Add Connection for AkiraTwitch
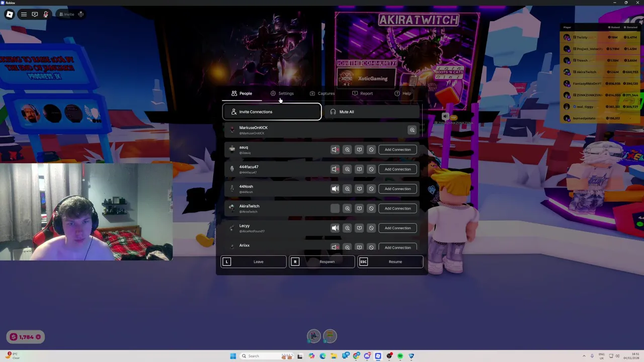Image resolution: width=644 pixels, height=362 pixels. click(x=397, y=208)
